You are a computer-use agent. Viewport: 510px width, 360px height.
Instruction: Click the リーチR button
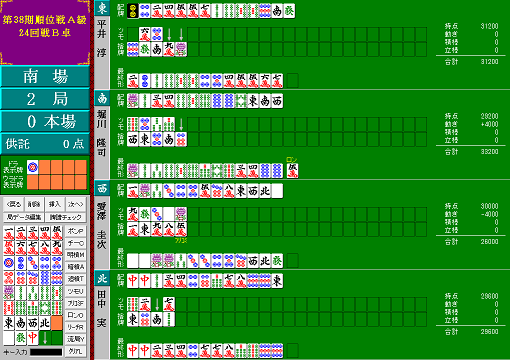coord(76,327)
